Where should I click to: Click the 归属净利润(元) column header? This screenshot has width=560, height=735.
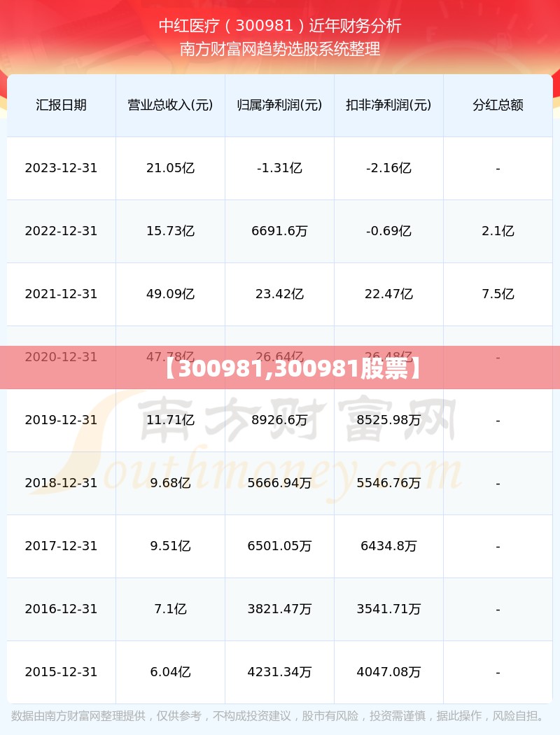(x=280, y=105)
